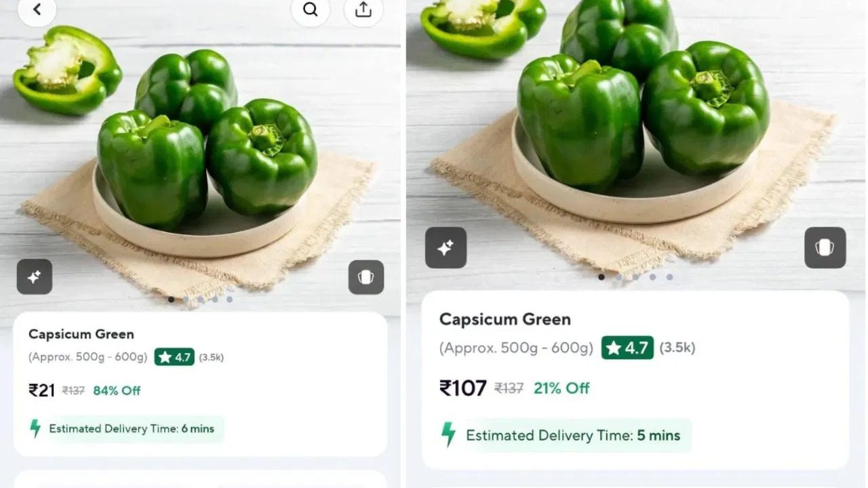Select last carousel dot on left image
The width and height of the screenshot is (868, 488).
[x=229, y=299]
